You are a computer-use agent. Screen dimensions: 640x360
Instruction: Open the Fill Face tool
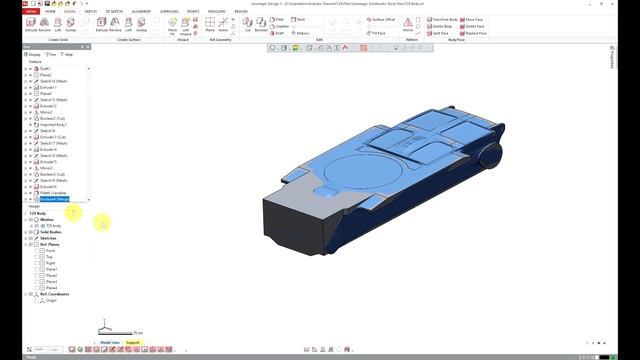coord(376,33)
